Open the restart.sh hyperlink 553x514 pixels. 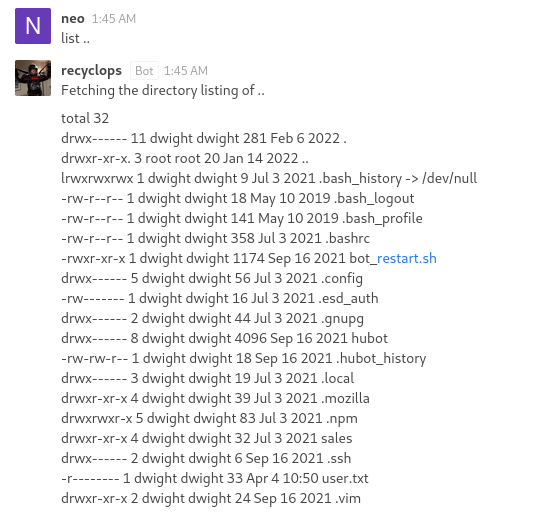(407, 259)
